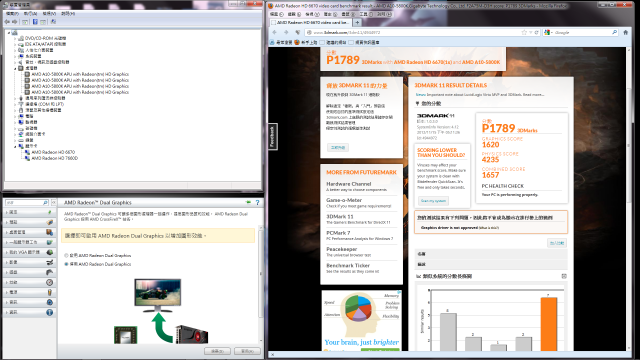Select AMD Radeon HD 6670 in device tree
Viewport: 640px width, 360px height.
coord(53,152)
